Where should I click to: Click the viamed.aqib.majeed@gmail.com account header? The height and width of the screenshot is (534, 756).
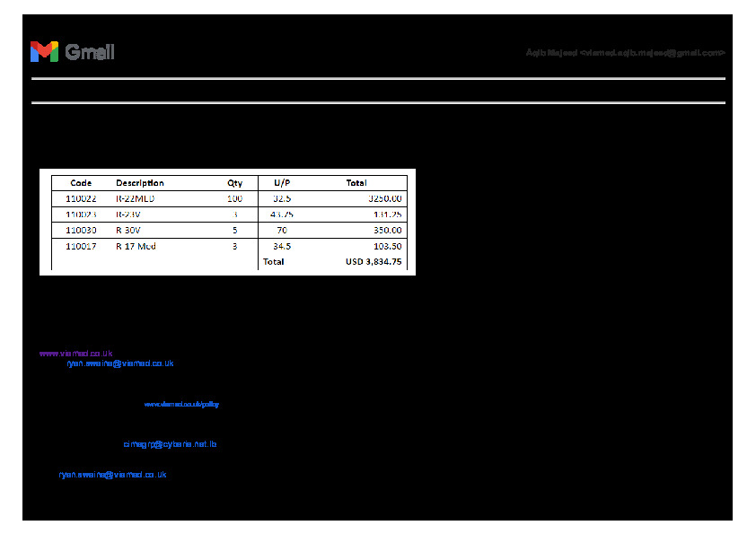tap(625, 53)
